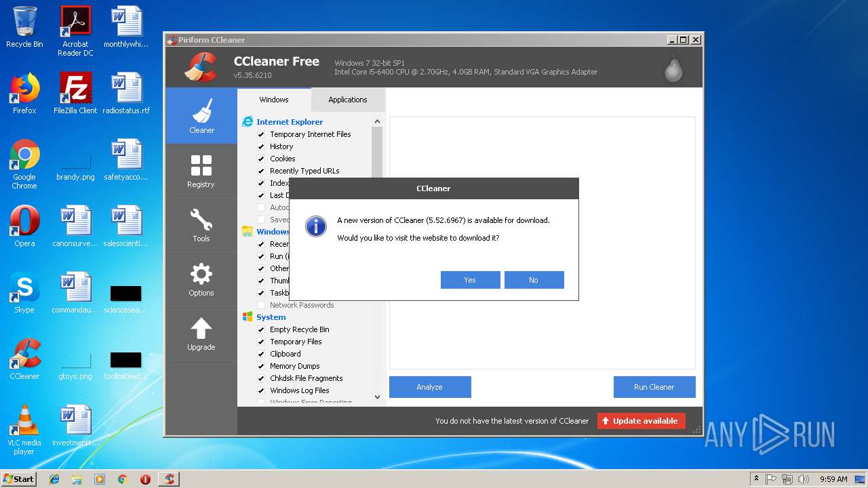Open Opera from the taskbar
Image resolution: width=868 pixels, height=488 pixels.
[145, 479]
